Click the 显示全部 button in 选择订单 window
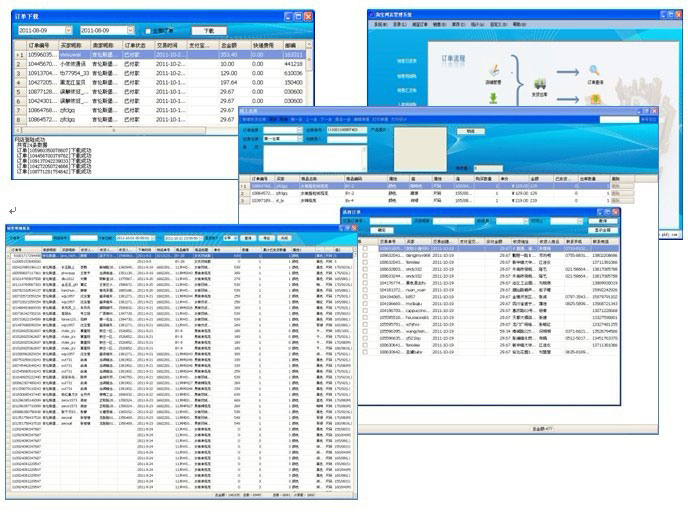 tap(603, 230)
